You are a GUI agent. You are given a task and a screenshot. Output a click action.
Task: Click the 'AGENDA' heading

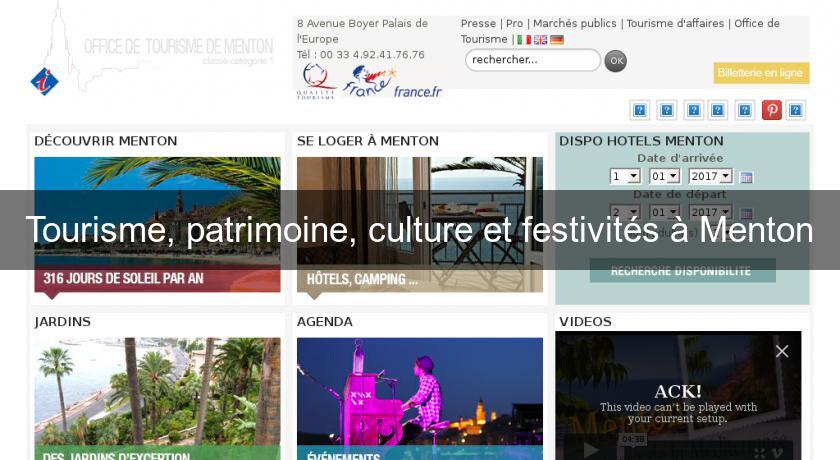[x=325, y=322]
